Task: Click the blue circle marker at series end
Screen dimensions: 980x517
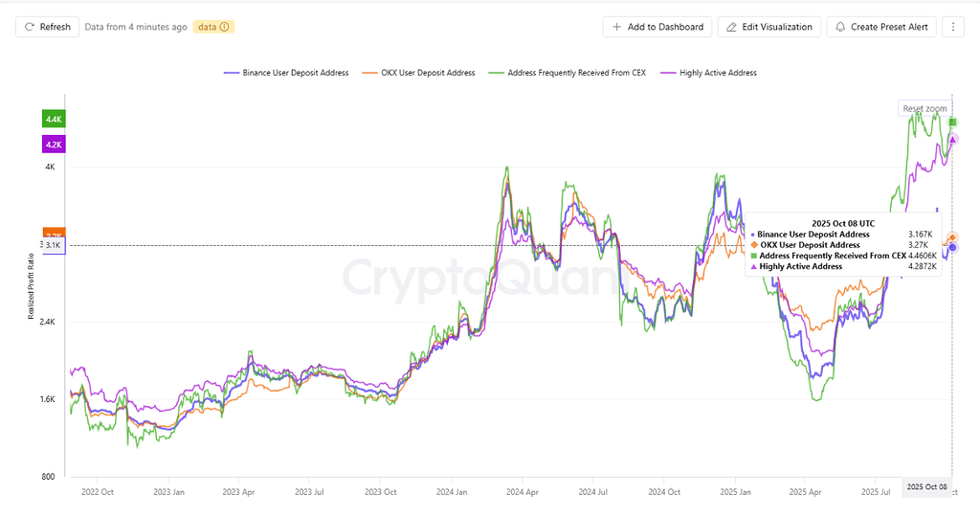Action: click(x=952, y=248)
